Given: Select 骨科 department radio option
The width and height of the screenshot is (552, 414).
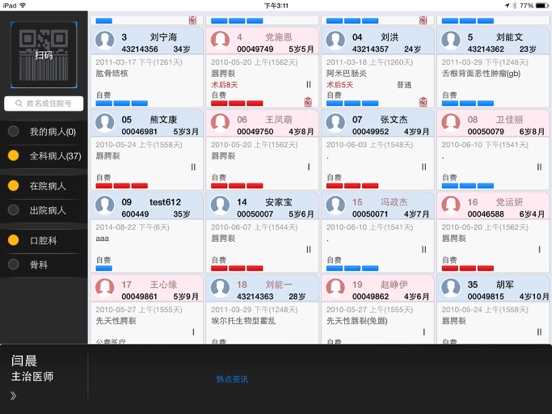Looking at the screenshot, I should tap(13, 264).
